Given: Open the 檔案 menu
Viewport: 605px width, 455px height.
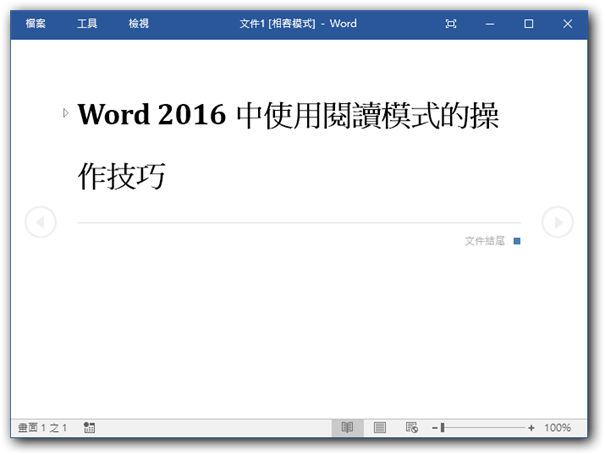Looking at the screenshot, I should click(x=35, y=24).
